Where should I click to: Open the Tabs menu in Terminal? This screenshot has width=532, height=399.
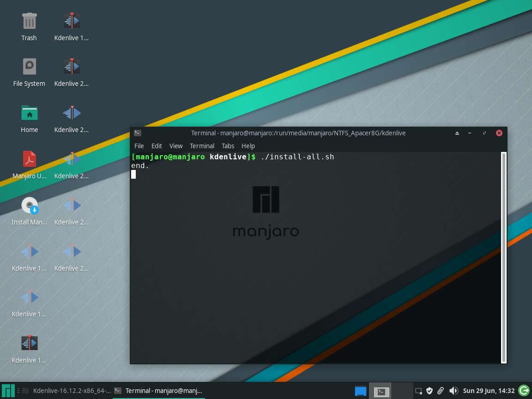[228, 146]
